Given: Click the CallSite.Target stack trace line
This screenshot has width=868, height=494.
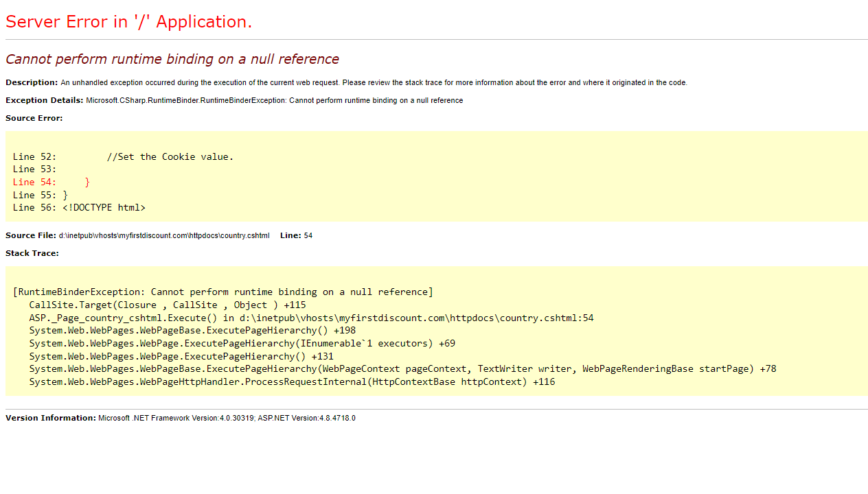Looking at the screenshot, I should coord(167,305).
